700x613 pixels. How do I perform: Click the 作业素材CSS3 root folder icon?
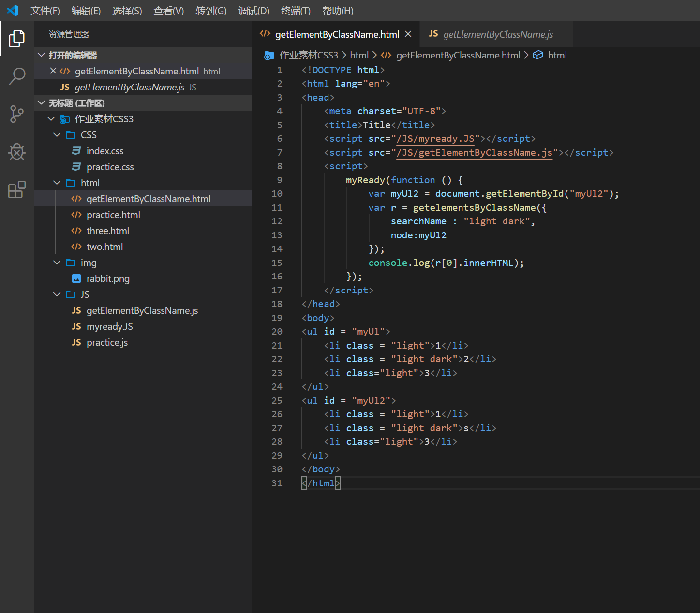point(64,119)
